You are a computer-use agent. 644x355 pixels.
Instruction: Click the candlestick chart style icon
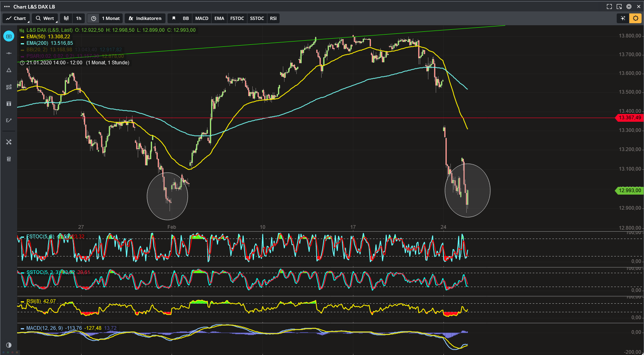pyautogui.click(x=66, y=18)
